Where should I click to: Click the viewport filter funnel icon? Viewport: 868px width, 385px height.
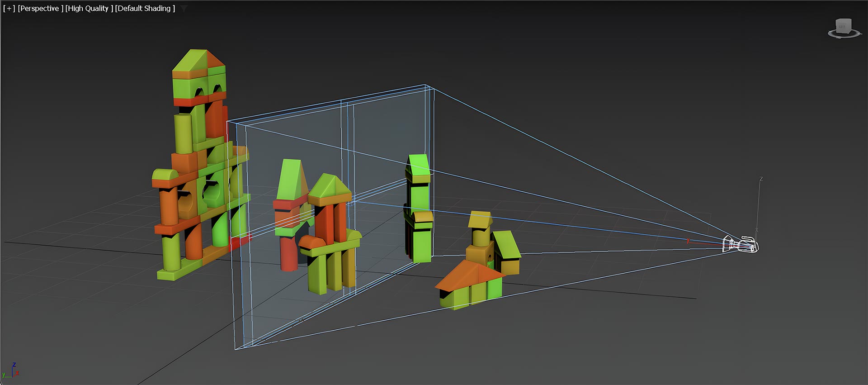(184, 9)
